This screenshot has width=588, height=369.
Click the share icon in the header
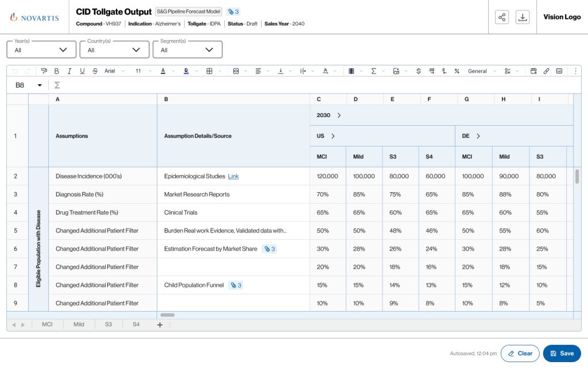[502, 17]
